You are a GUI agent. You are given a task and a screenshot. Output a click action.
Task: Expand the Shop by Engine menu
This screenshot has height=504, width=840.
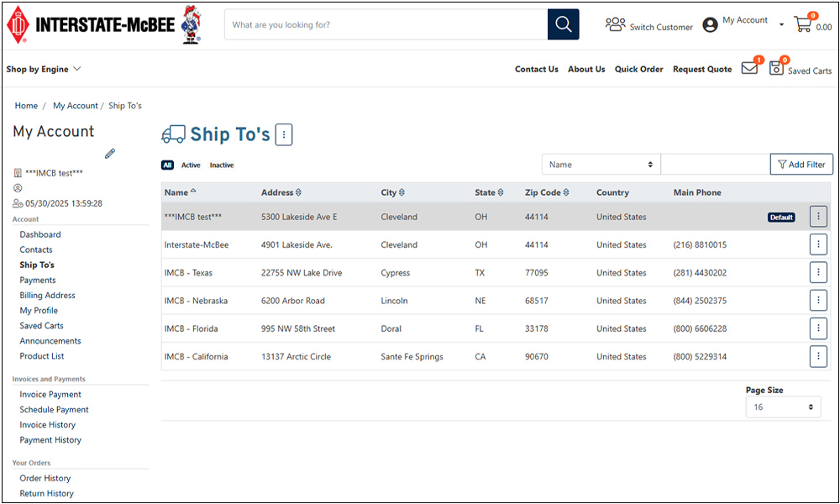tap(44, 69)
